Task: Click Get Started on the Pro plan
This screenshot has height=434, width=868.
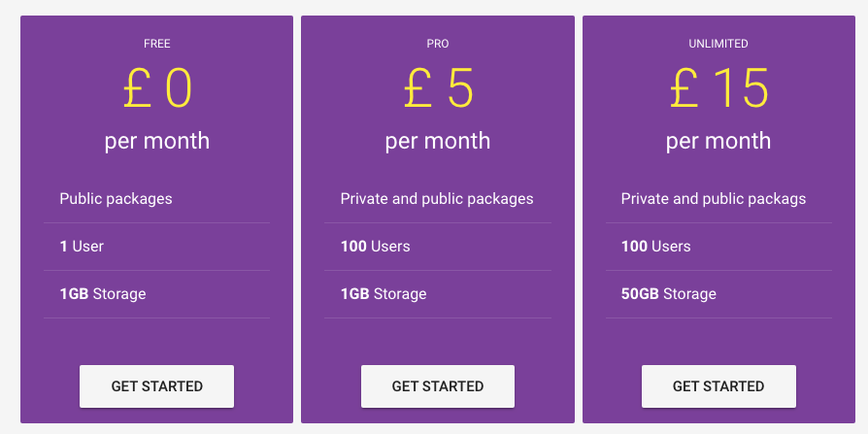Action: 437,386
